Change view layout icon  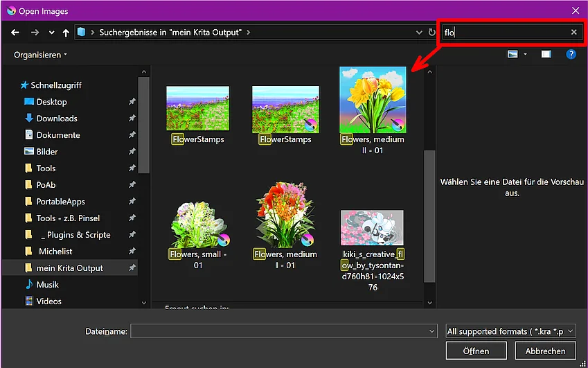pos(513,54)
